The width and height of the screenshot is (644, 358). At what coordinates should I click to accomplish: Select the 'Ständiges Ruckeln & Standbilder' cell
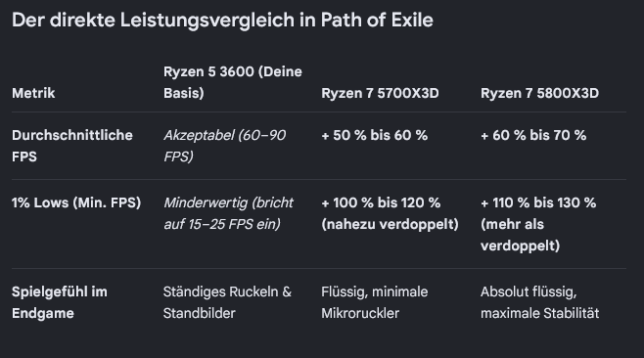click(x=227, y=302)
